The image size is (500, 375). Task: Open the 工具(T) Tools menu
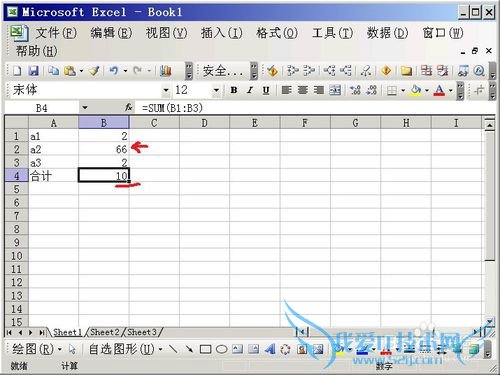(332, 33)
